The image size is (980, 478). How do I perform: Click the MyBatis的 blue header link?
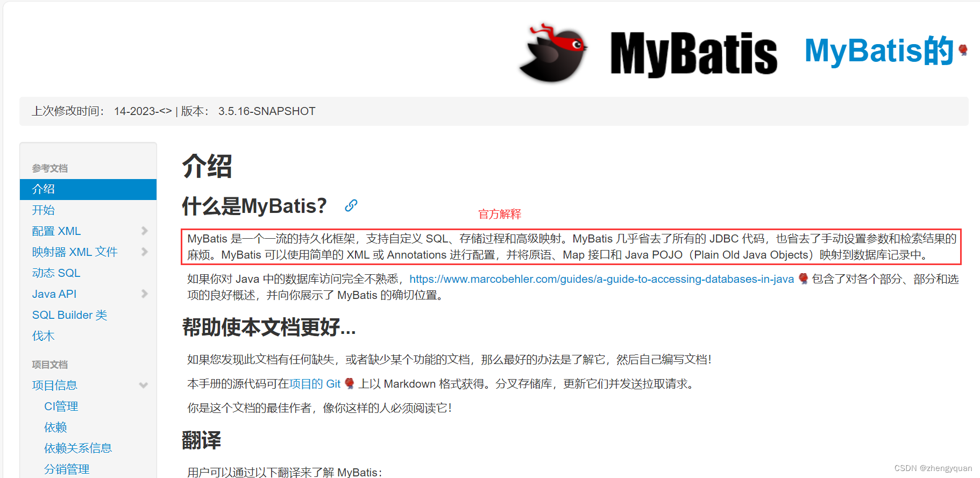879,51
